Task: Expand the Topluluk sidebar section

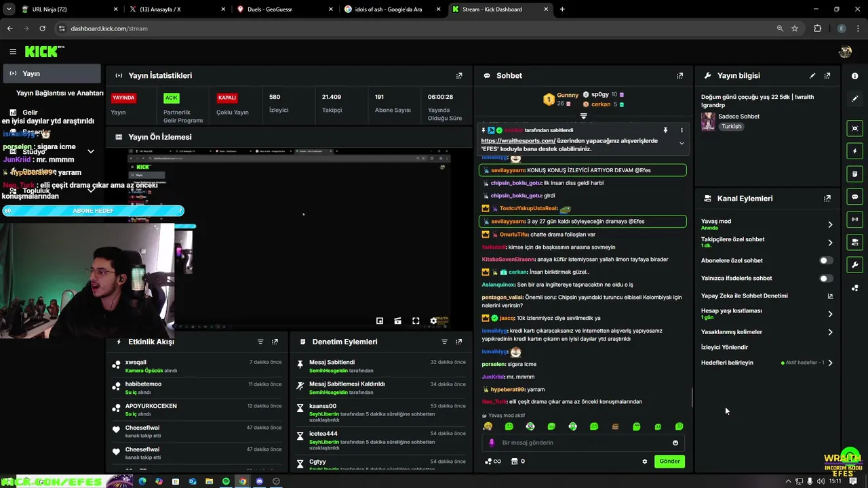Action: (91, 190)
